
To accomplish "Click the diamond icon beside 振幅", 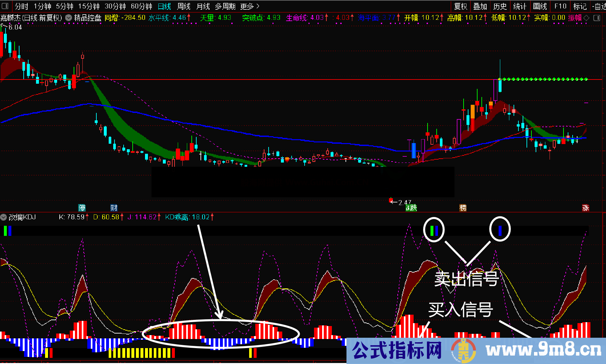I will [x=586, y=18].
